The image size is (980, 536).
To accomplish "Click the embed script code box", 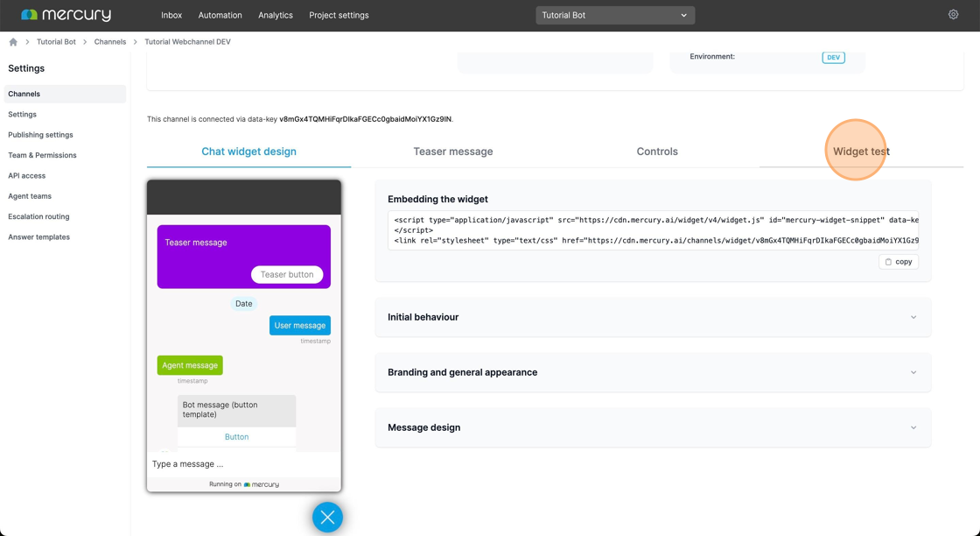I will click(653, 230).
